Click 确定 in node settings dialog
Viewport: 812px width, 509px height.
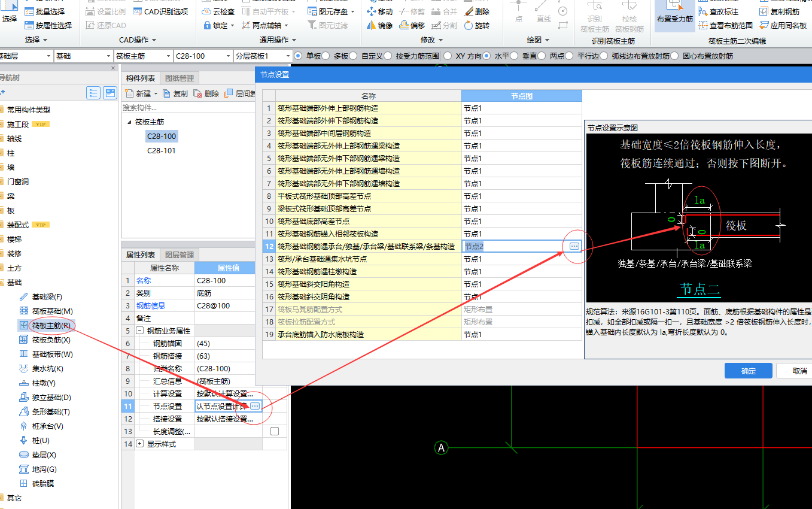click(x=748, y=371)
